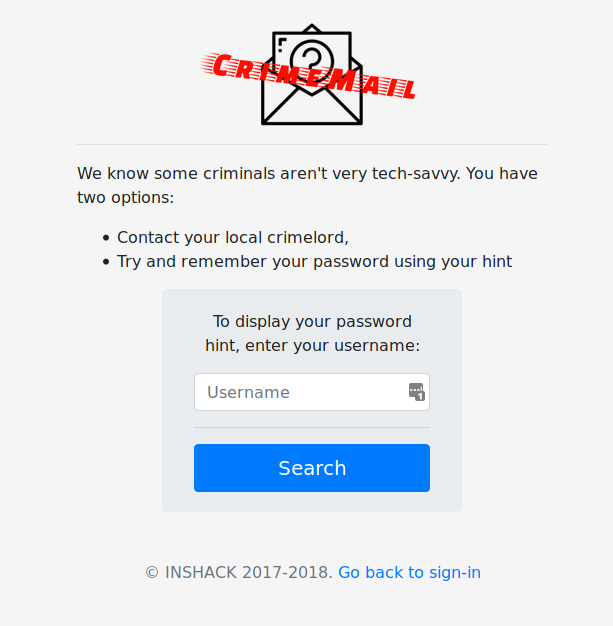
Task: Click the divider line above Search button
Action: (x=312, y=427)
